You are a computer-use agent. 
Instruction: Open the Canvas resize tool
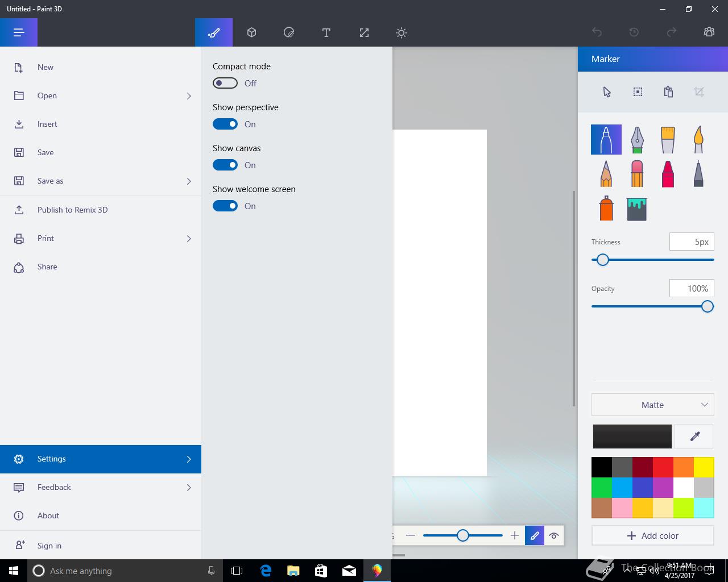[x=364, y=32]
